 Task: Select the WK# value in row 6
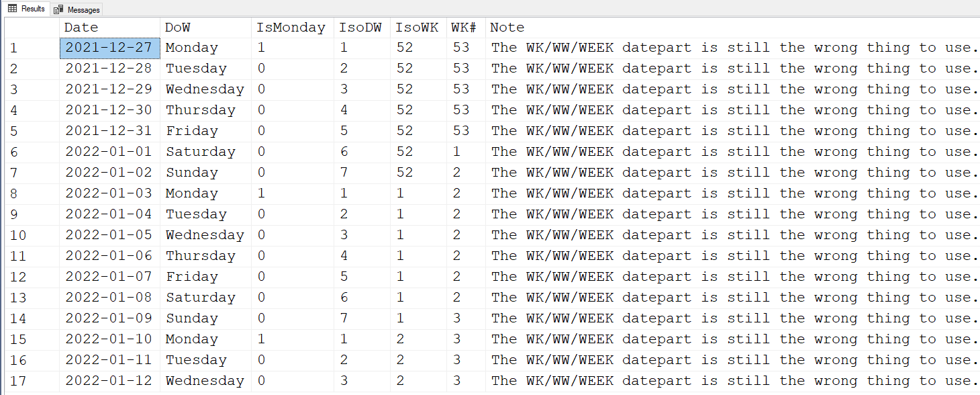pos(457,152)
